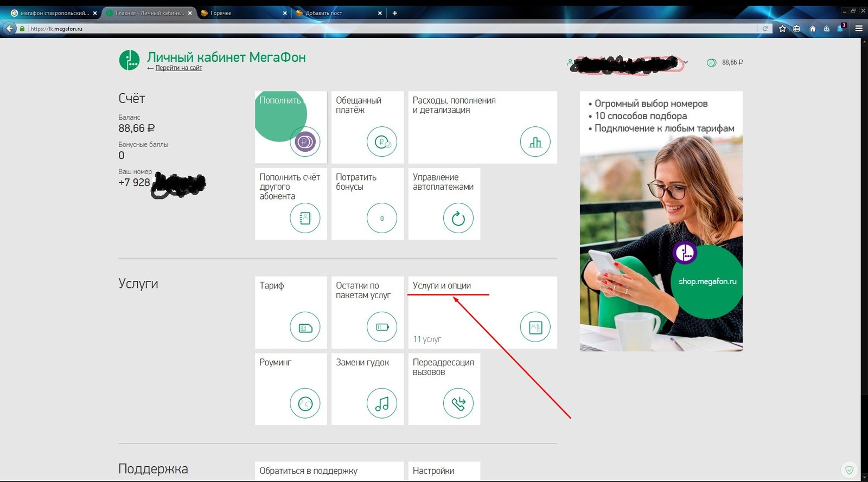Click the 11 услуг count text
Viewport: 868px width, 482px height.
[x=427, y=339]
